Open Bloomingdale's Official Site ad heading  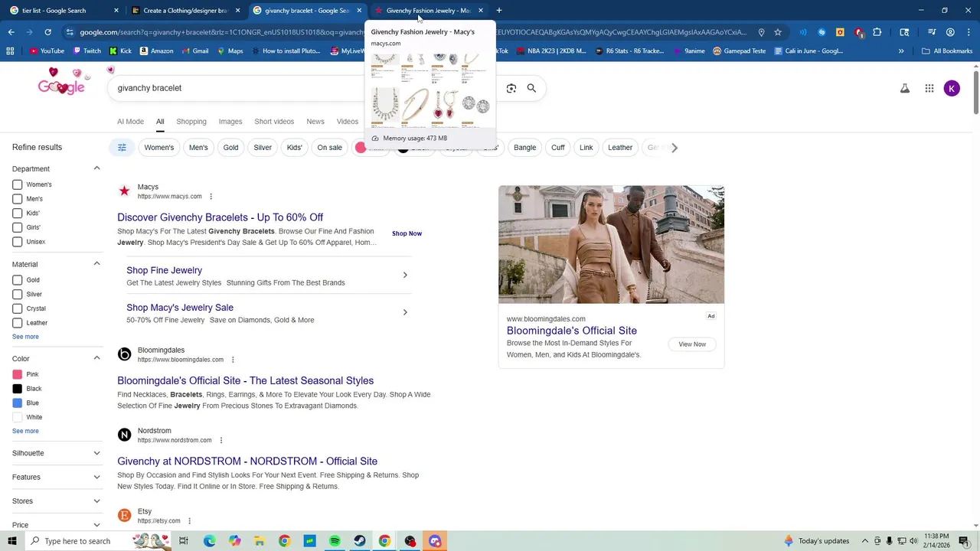point(571,331)
